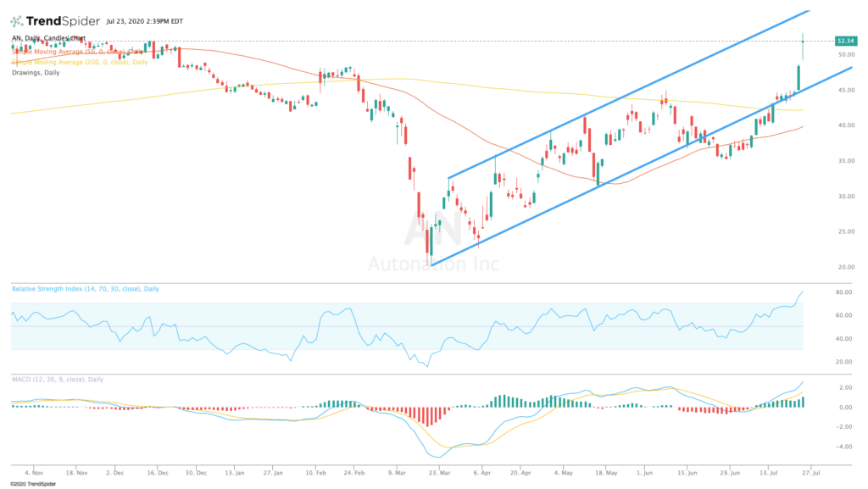Click the Relative Strength Index indicator label
868x489 pixels.
(x=86, y=289)
